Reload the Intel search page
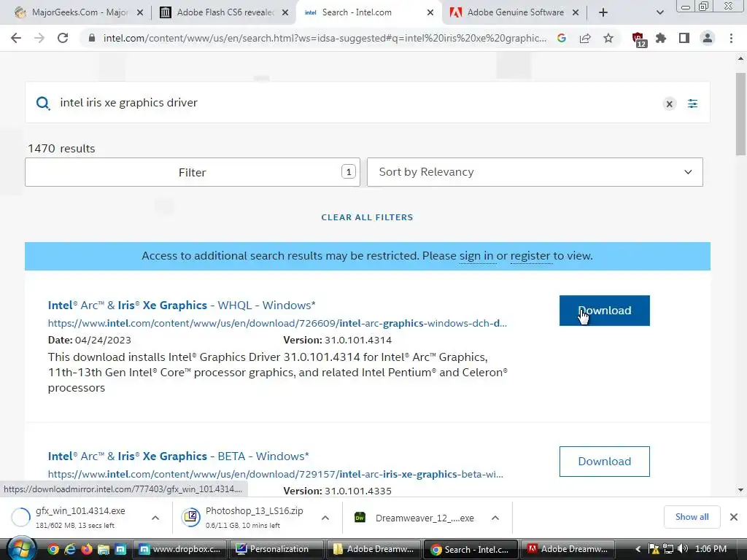Viewport: 747px width, 560px height. pos(63,38)
